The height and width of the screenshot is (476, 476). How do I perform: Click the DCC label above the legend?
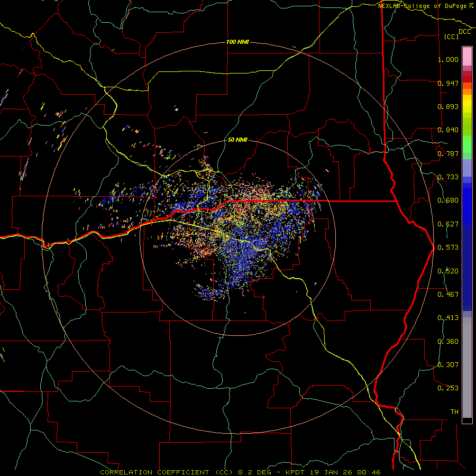(464, 32)
